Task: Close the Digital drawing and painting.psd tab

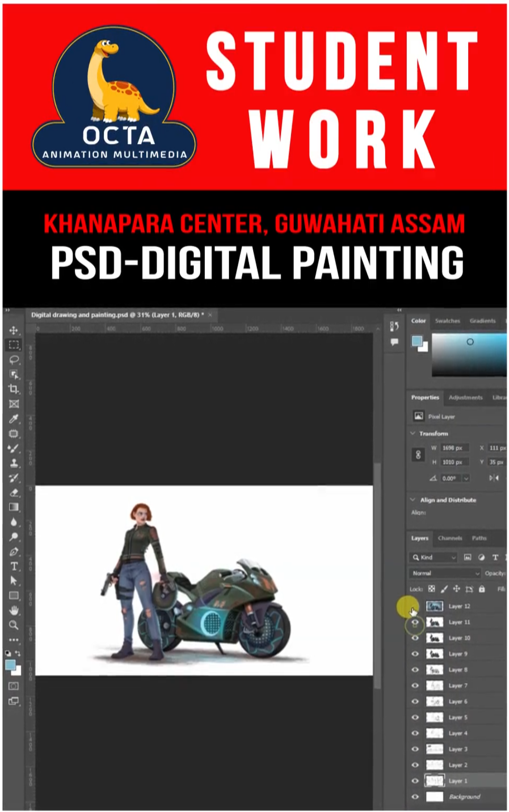Action: (210, 315)
